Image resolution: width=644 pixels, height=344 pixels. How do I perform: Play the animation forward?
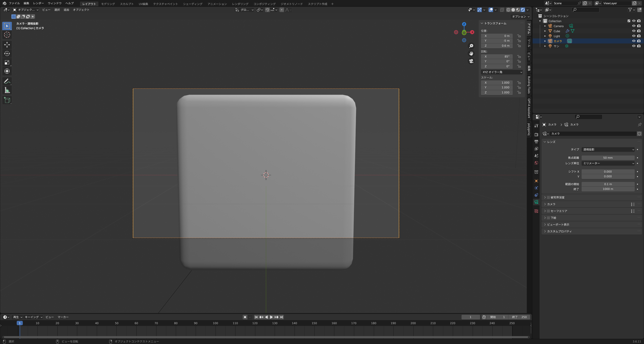point(271,317)
